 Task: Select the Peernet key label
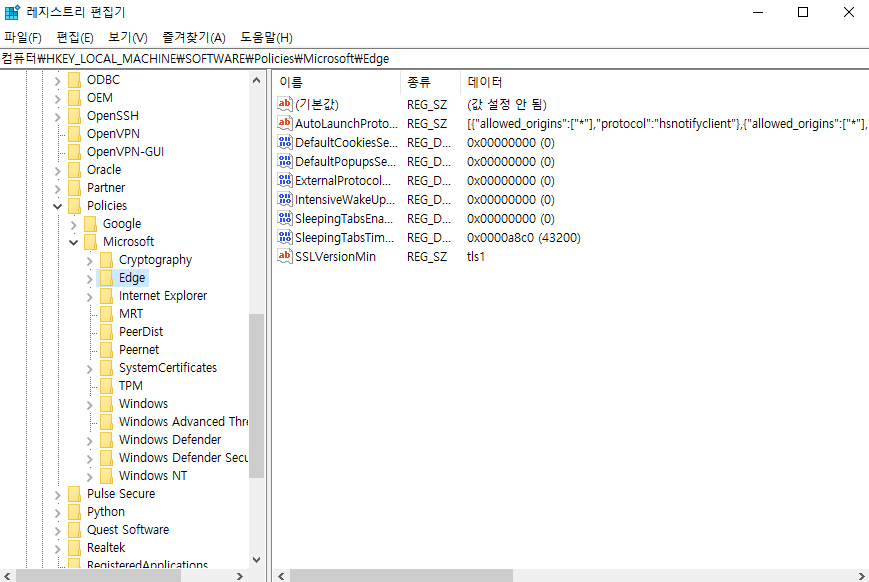click(x=139, y=350)
